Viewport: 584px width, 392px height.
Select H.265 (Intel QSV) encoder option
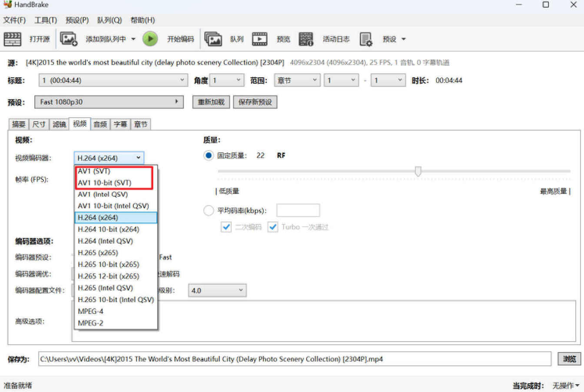pos(116,288)
